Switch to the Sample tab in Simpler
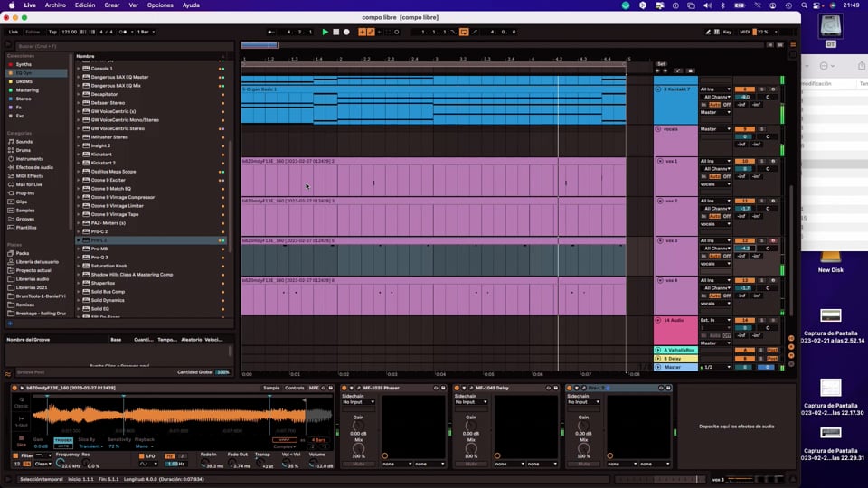The height and width of the screenshot is (488, 868). pos(271,388)
